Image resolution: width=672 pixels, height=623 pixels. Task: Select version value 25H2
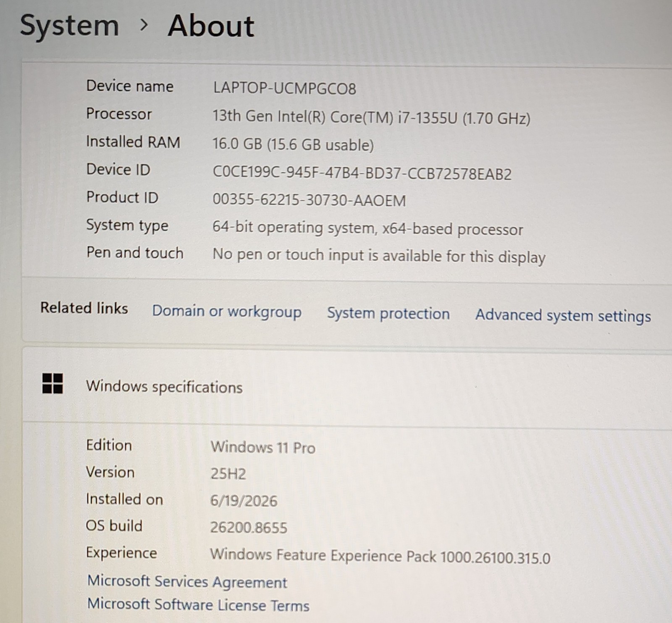(228, 474)
